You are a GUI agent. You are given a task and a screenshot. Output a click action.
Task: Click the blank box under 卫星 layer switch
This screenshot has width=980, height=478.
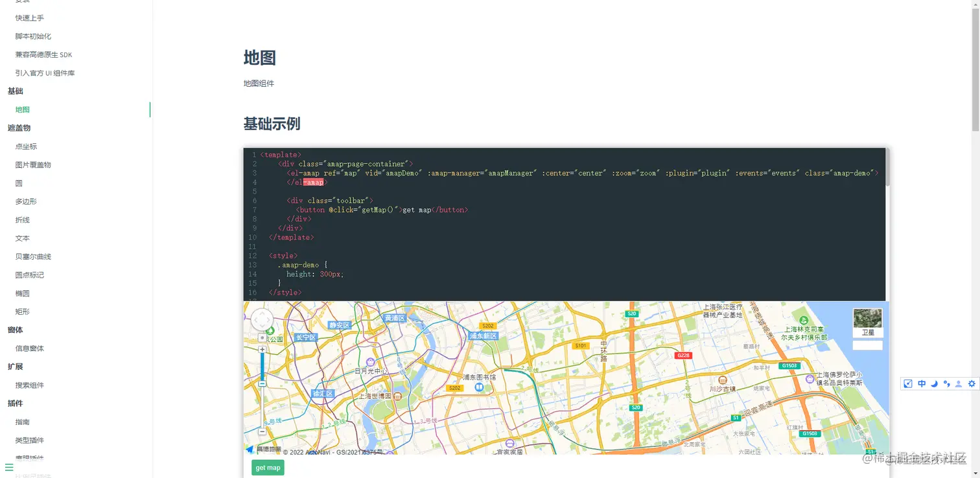[868, 345]
